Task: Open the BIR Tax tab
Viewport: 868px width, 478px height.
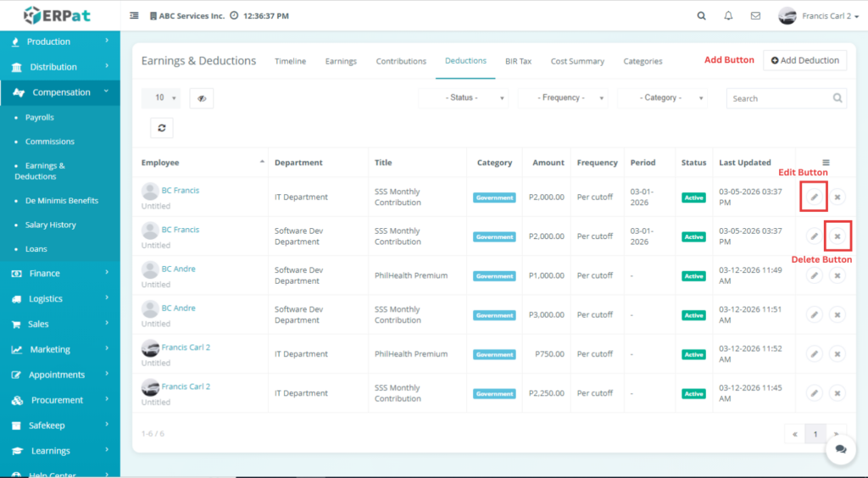Action: [x=518, y=61]
